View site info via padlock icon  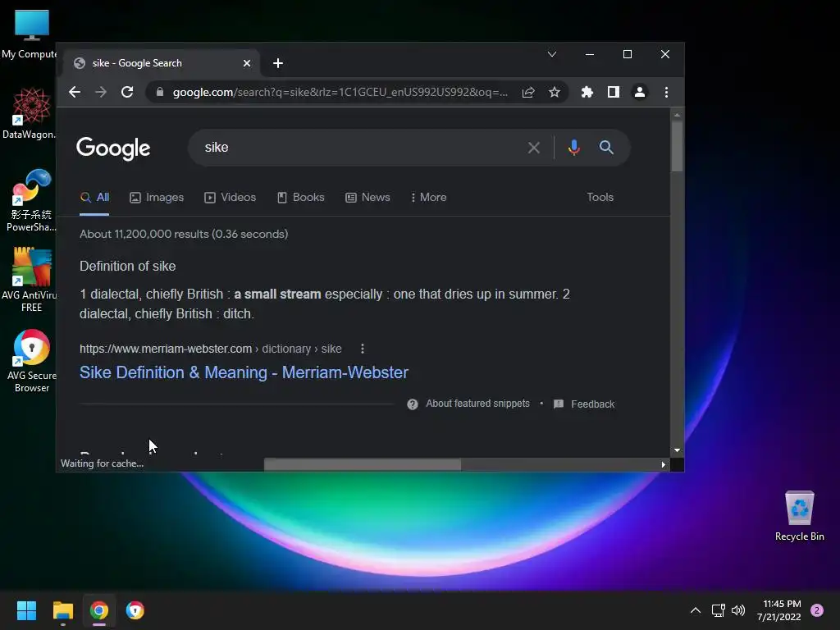click(x=160, y=92)
